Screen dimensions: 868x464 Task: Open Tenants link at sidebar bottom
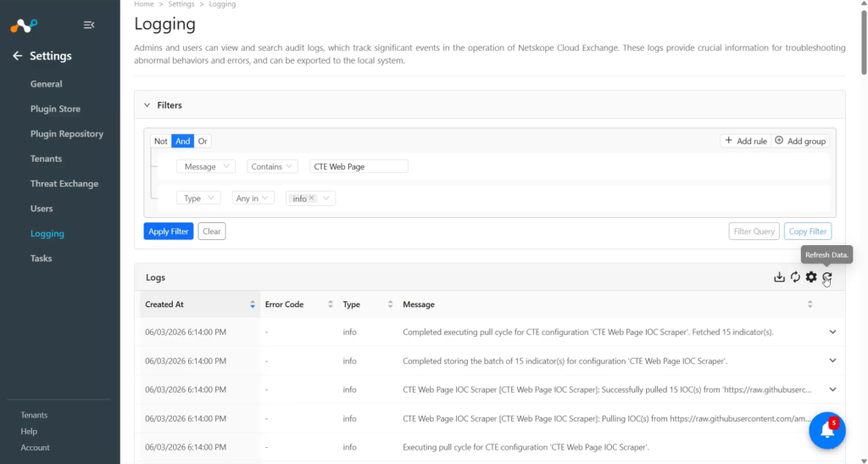[34, 416]
